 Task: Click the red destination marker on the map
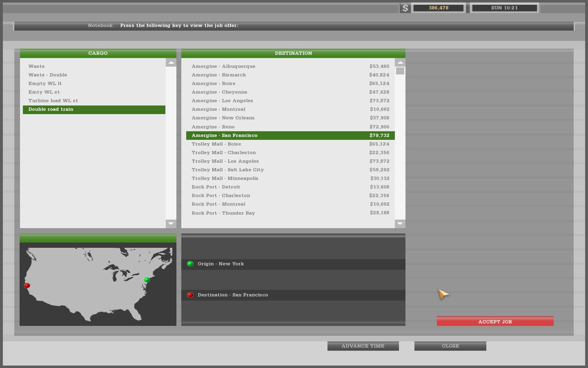[27, 285]
